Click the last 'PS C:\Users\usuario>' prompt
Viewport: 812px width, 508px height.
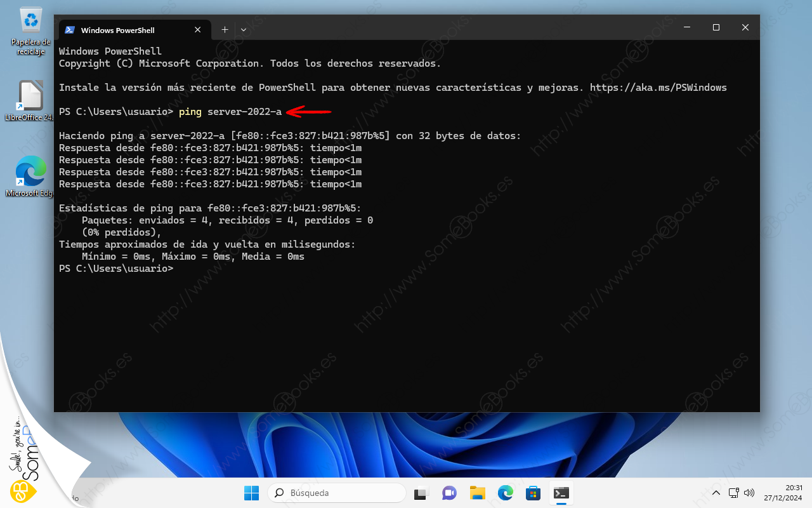pyautogui.click(x=116, y=269)
